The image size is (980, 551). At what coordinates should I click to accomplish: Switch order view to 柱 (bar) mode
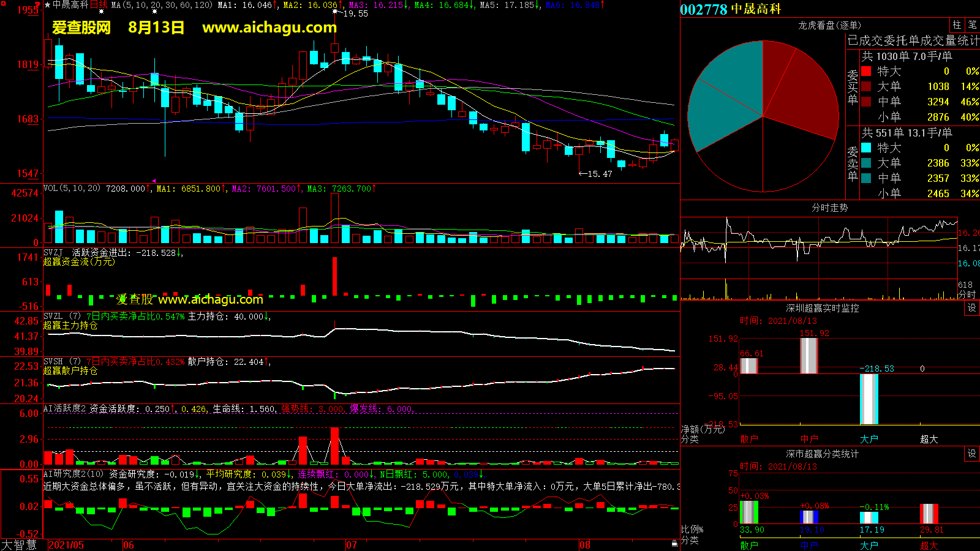957,25
